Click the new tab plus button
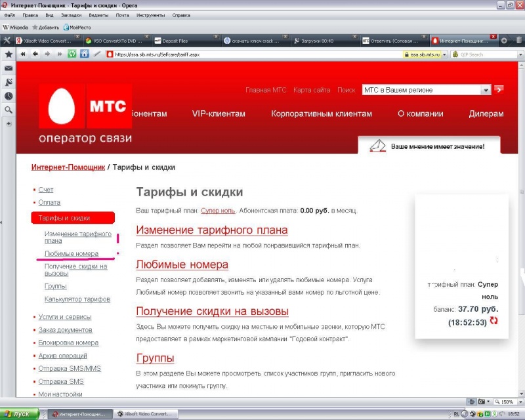This screenshot has height=420, width=525. point(504,41)
